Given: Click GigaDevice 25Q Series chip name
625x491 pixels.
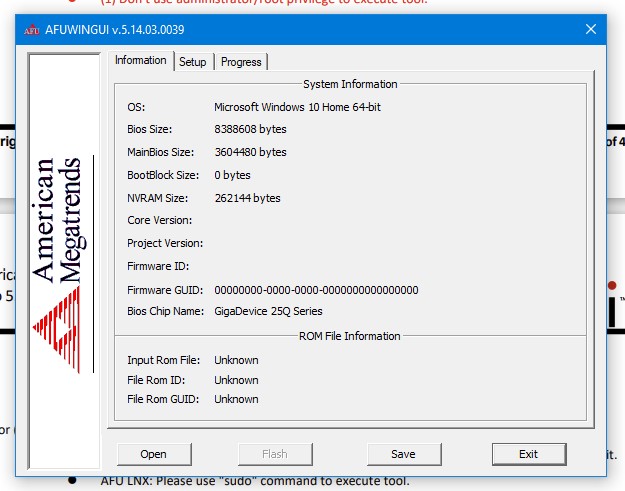Looking at the screenshot, I should click(268, 311).
